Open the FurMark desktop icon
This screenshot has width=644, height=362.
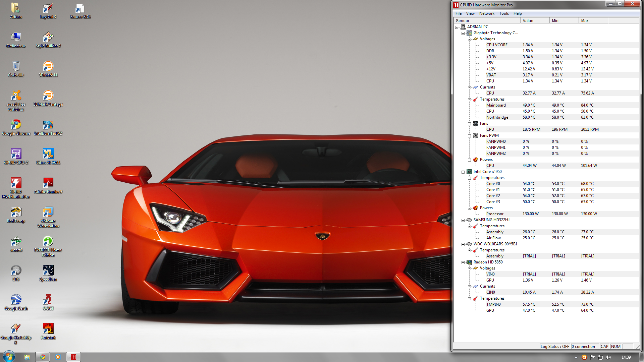pyautogui.click(x=48, y=329)
